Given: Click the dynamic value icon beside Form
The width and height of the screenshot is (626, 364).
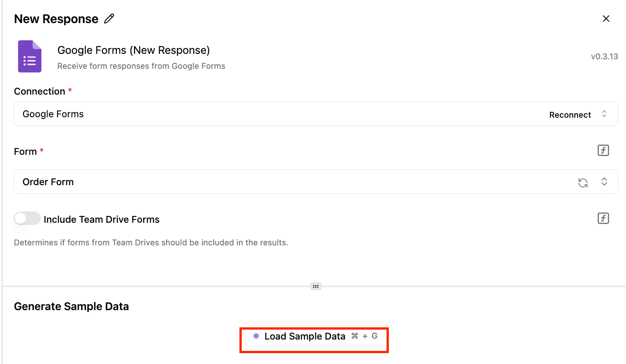Looking at the screenshot, I should click(603, 151).
